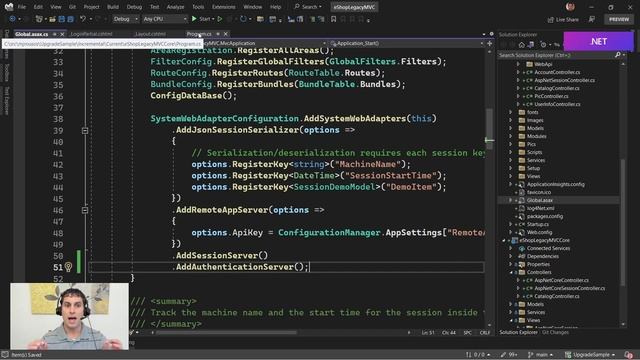Click the Save file toolbar icon
Viewport: 640px width, 360px height.
(62, 19)
